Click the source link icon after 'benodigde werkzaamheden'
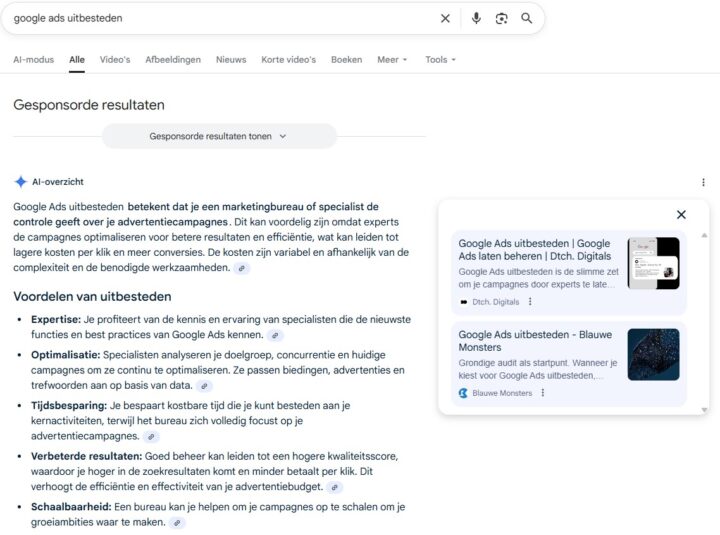The width and height of the screenshot is (720, 535). (242, 268)
